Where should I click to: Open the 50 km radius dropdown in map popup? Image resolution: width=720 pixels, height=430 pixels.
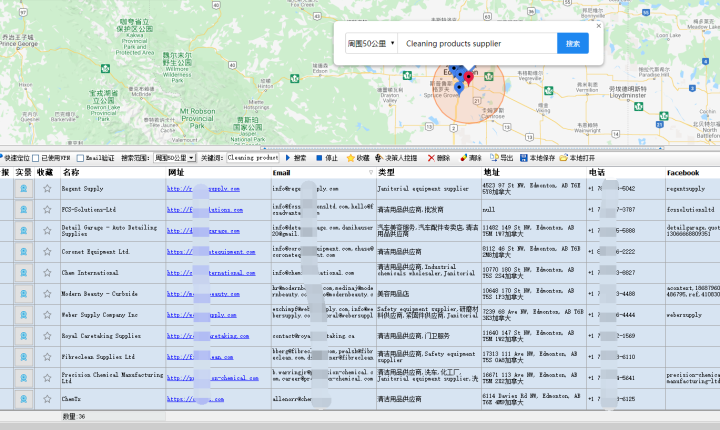coord(371,44)
